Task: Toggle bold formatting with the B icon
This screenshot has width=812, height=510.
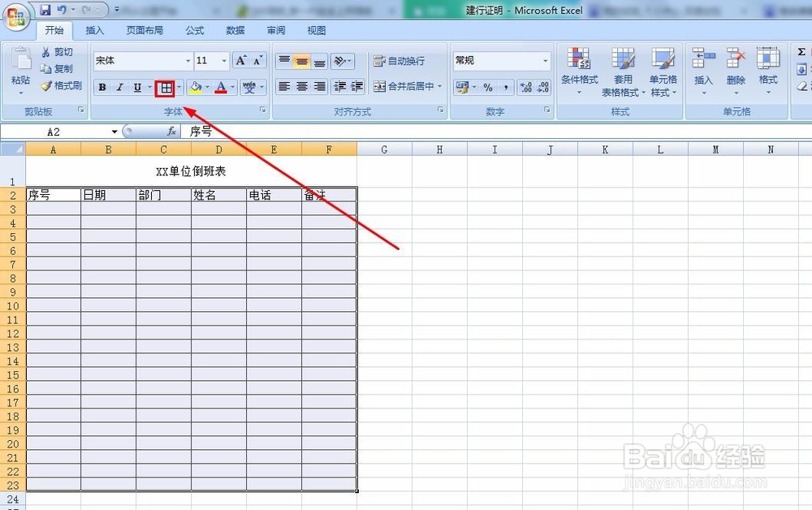Action: [102, 87]
